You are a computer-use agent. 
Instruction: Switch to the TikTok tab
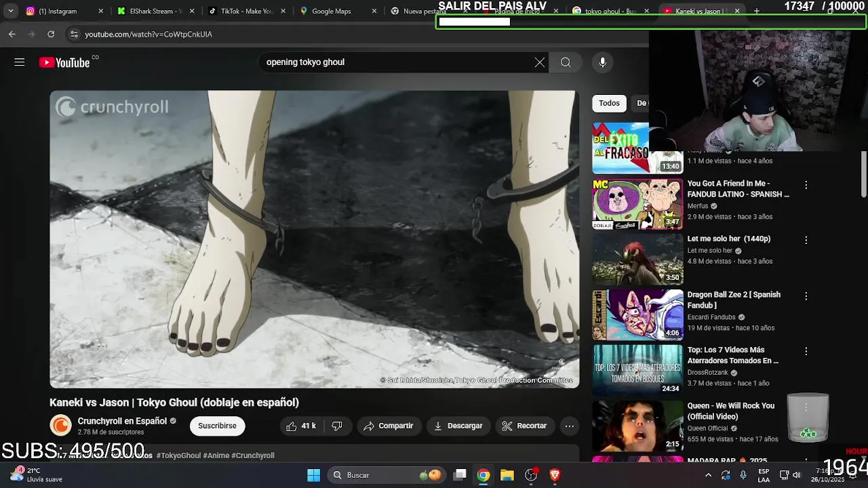(x=242, y=11)
